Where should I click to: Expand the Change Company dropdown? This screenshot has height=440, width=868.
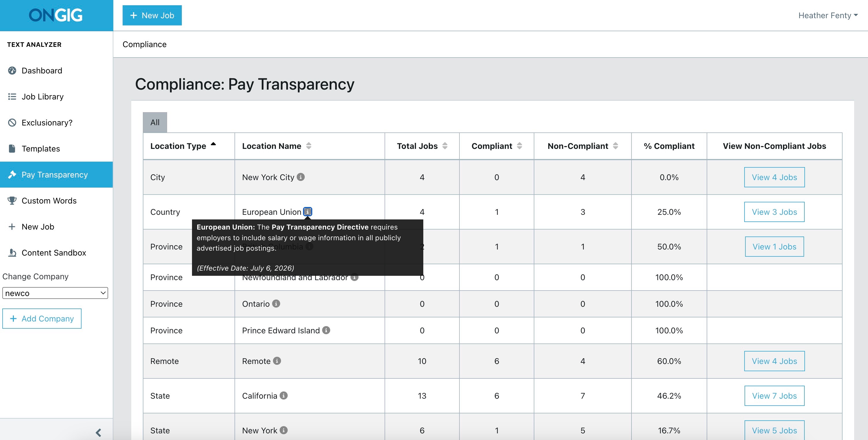54,293
